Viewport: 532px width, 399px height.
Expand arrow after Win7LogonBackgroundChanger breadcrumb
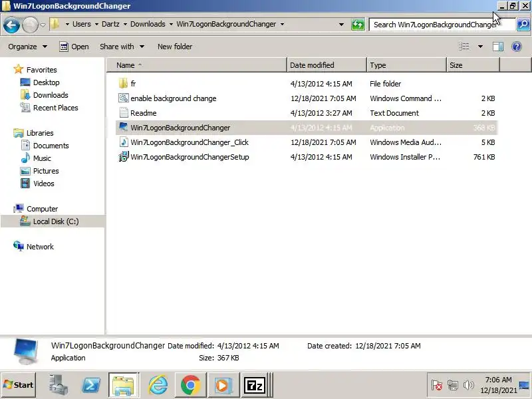point(282,24)
